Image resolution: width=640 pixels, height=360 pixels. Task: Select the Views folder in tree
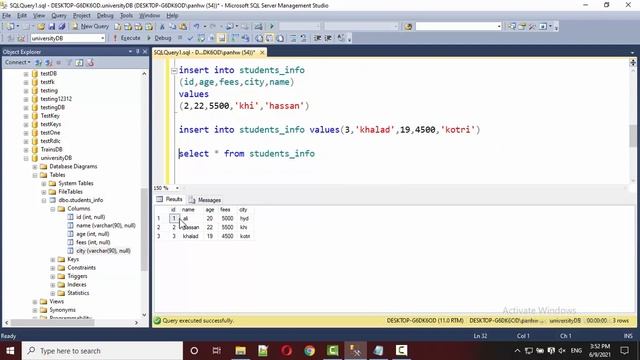click(x=56, y=302)
